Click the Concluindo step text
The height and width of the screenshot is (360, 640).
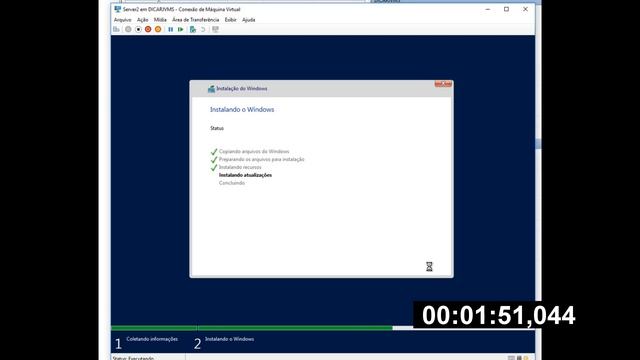tap(232, 183)
